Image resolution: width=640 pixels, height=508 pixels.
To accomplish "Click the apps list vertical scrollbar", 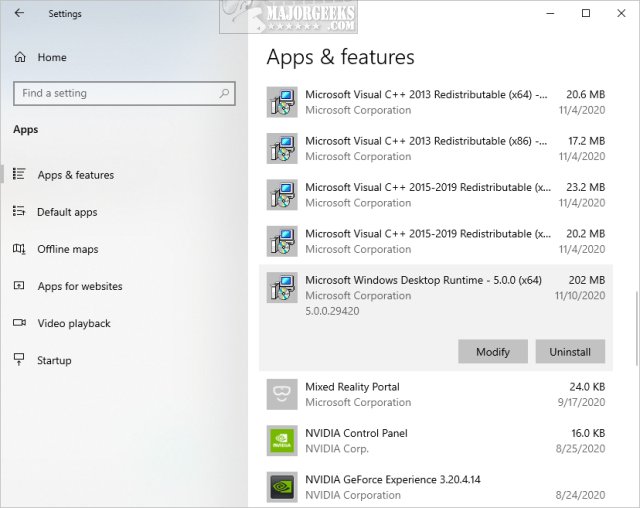I will click(x=636, y=328).
